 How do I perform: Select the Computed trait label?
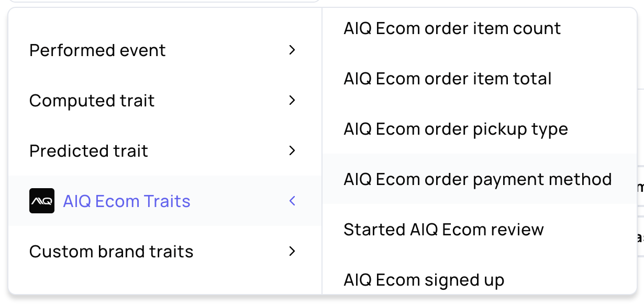click(x=92, y=101)
